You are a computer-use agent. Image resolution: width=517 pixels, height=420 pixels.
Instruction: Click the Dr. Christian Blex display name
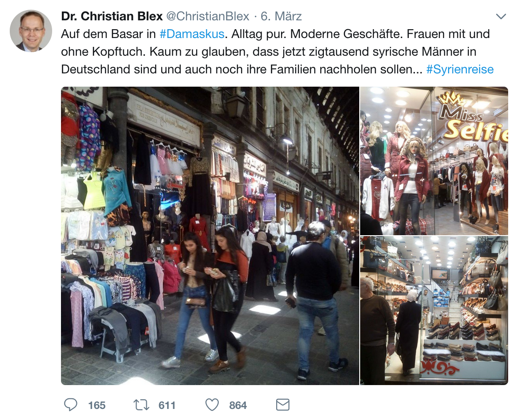pyautogui.click(x=112, y=16)
